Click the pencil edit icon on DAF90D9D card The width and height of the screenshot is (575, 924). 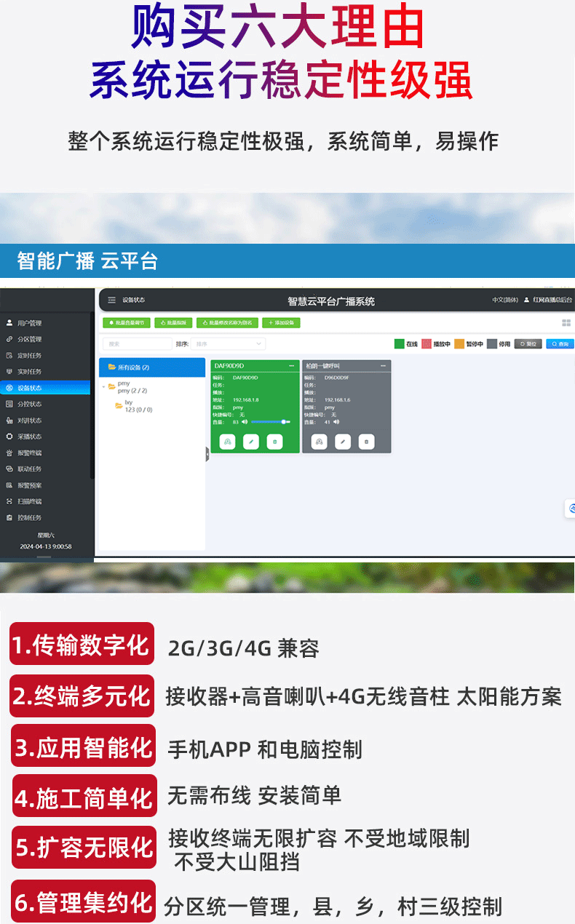click(251, 441)
